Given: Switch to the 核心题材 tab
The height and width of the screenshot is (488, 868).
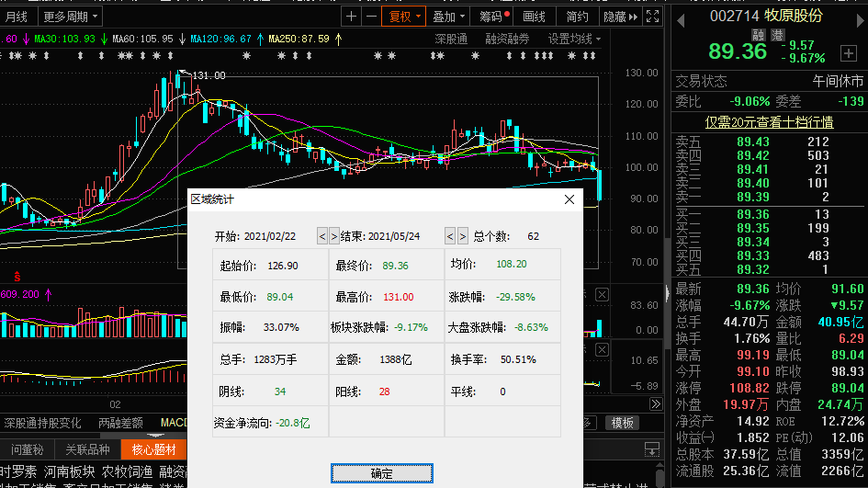Looking at the screenshot, I should [152, 449].
